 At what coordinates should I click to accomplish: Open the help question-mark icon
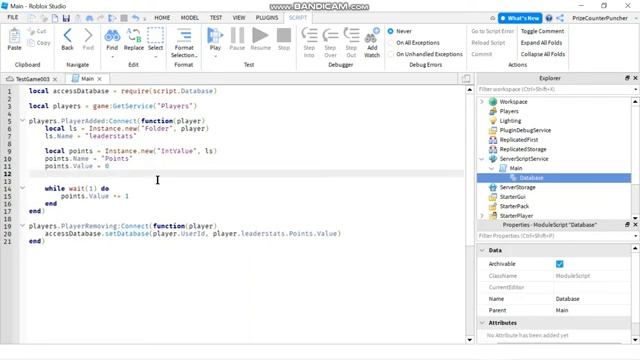coord(549,18)
